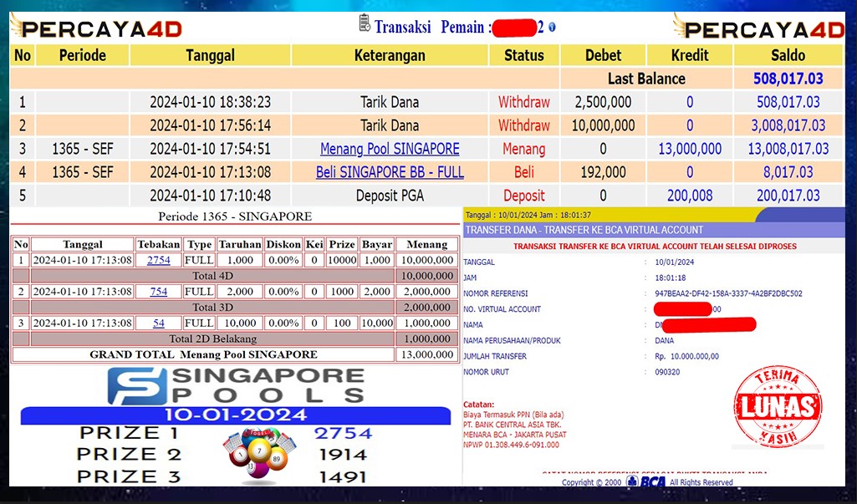The width and height of the screenshot is (857, 504).
Task: Click the red Terima Kasih LUNAS stamp
Action: click(x=777, y=406)
